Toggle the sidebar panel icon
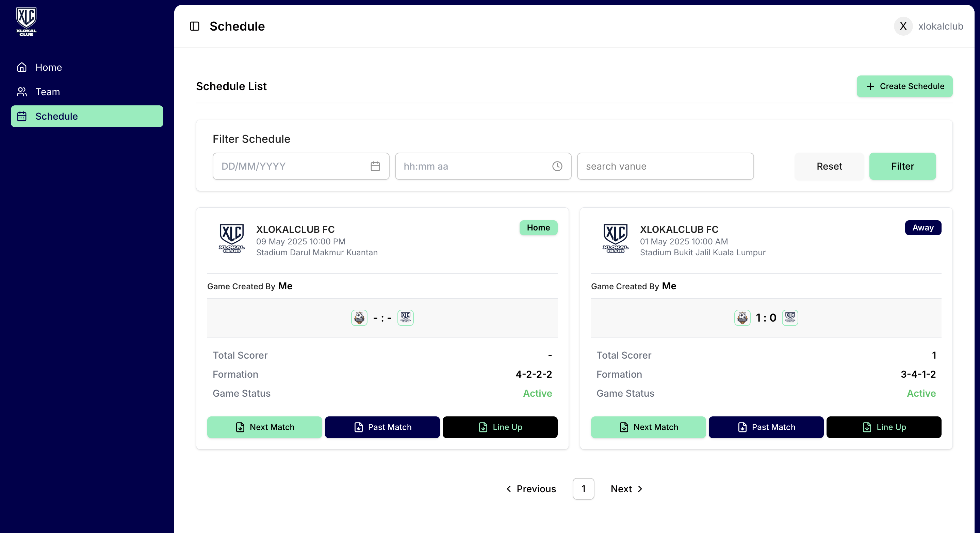This screenshot has width=980, height=533. (194, 26)
